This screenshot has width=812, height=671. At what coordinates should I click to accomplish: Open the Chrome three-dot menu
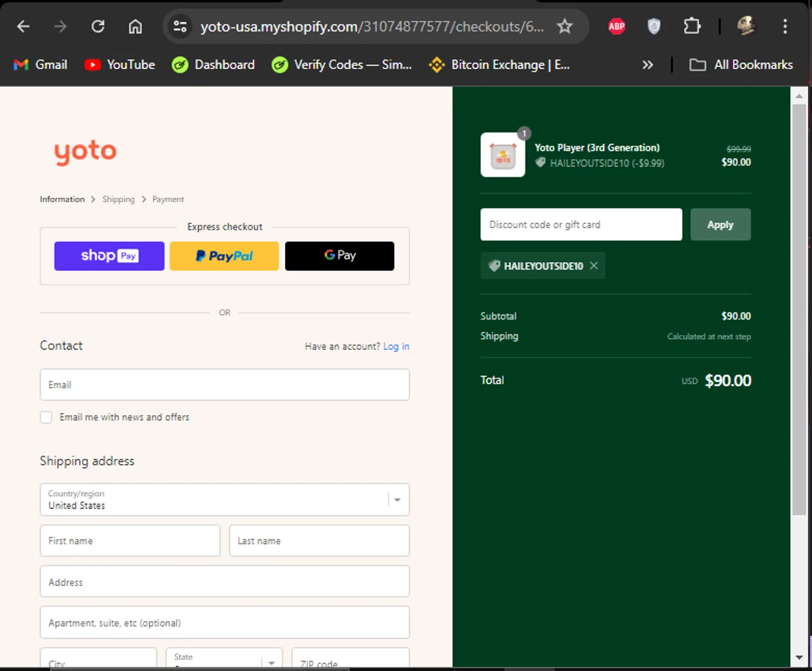pyautogui.click(x=785, y=26)
